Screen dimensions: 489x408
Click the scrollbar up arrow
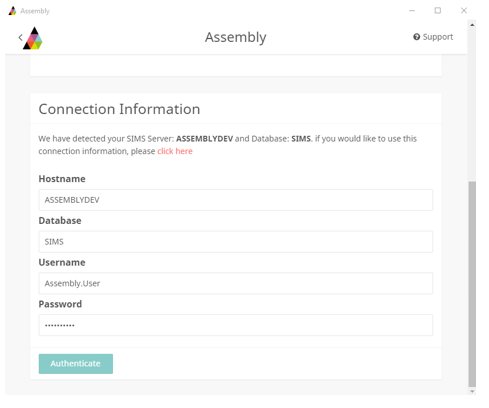(472, 25)
